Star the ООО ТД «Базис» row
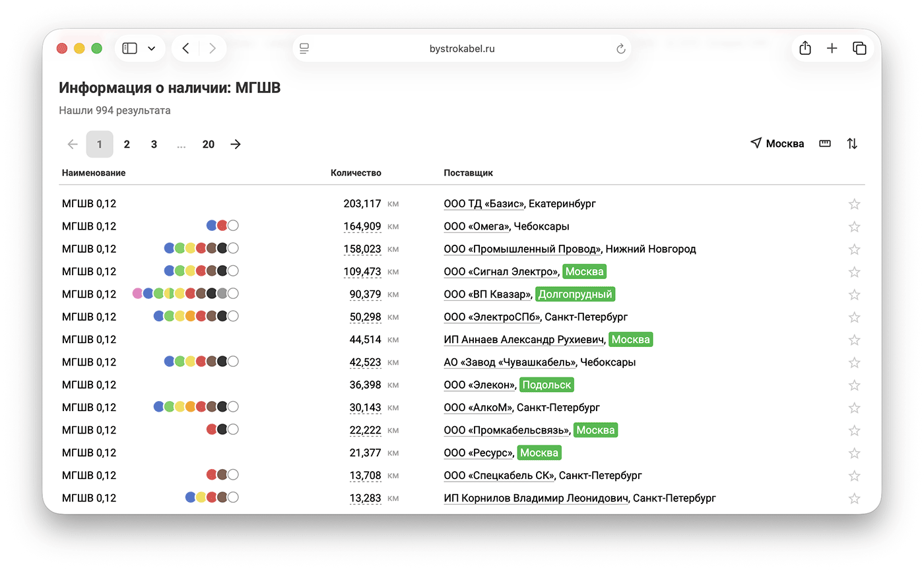The width and height of the screenshot is (924, 570). 854,204
